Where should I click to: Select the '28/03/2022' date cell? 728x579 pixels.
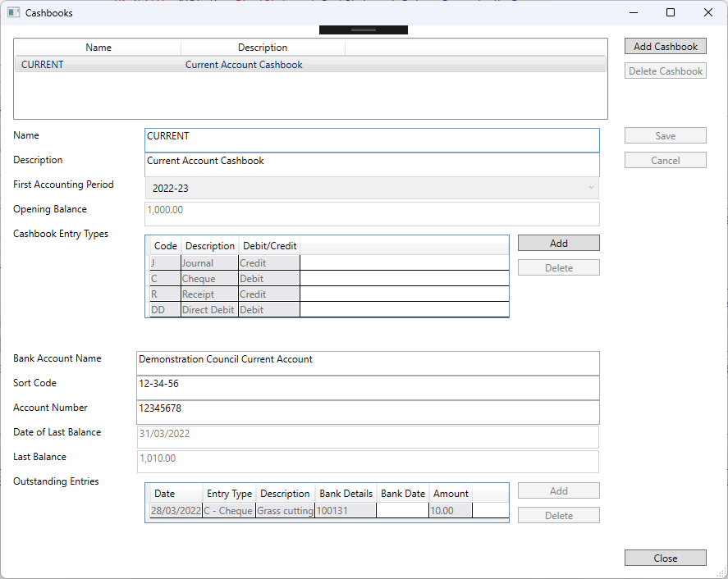[x=176, y=511]
